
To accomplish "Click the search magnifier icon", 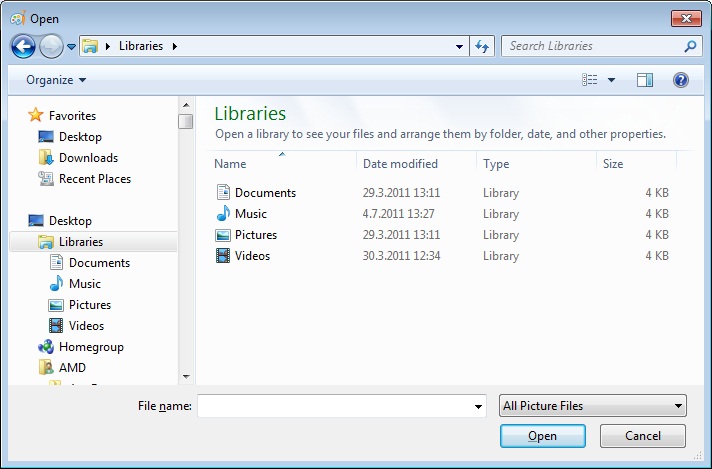I will (690, 46).
